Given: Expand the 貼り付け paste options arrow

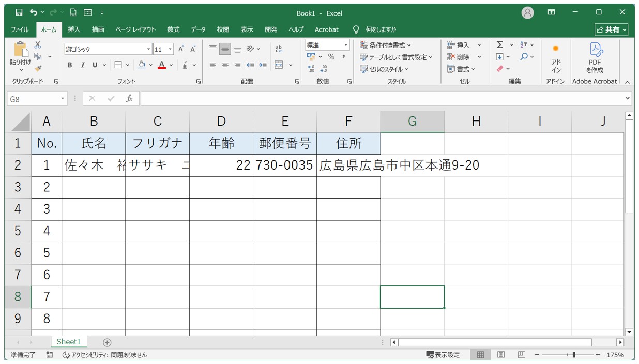Looking at the screenshot, I should click(21, 70).
